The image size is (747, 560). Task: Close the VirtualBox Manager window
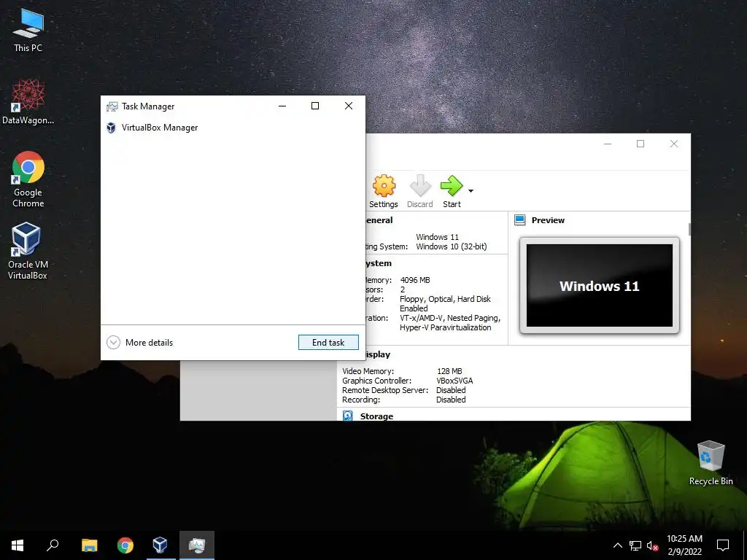point(673,144)
